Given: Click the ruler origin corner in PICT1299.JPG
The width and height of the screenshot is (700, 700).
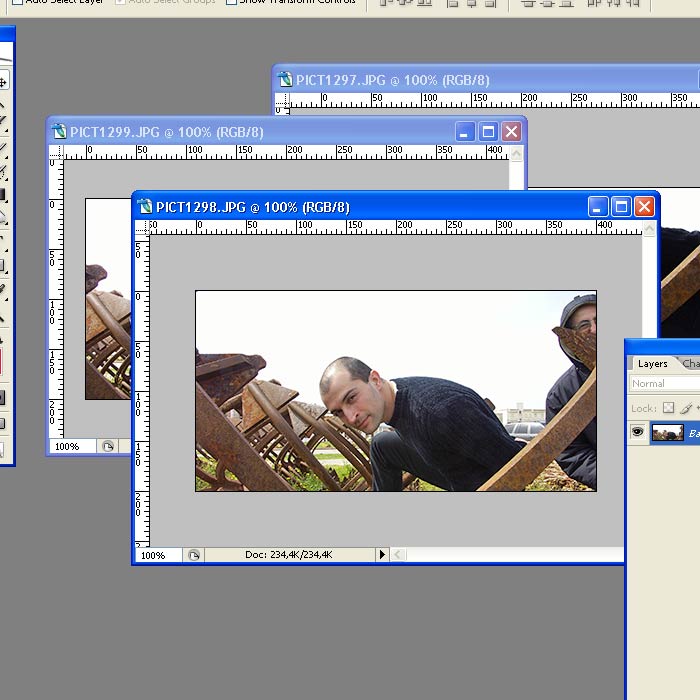Looking at the screenshot, I should 56,152.
